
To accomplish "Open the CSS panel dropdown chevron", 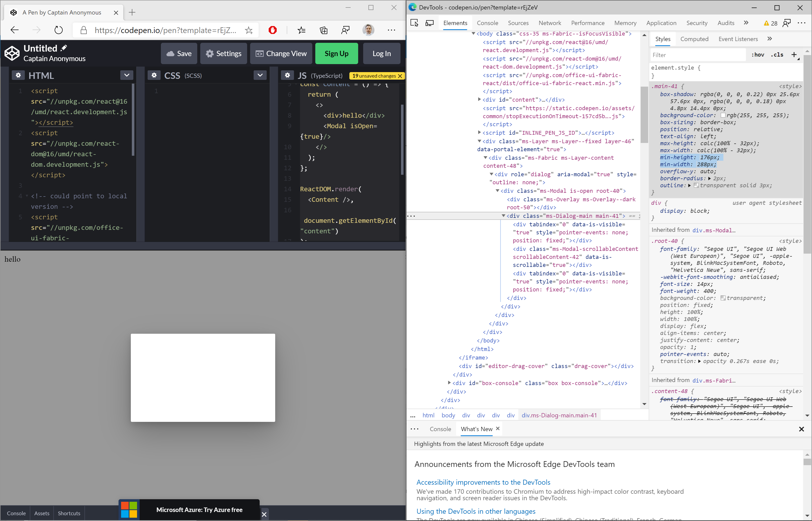I will [260, 75].
